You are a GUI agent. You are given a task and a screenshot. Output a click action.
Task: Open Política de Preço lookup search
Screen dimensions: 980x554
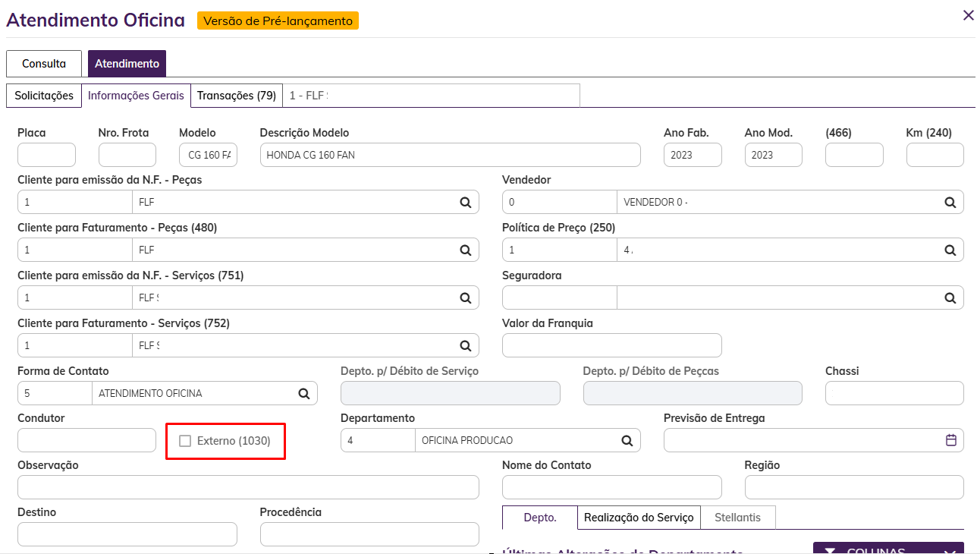[x=950, y=250]
